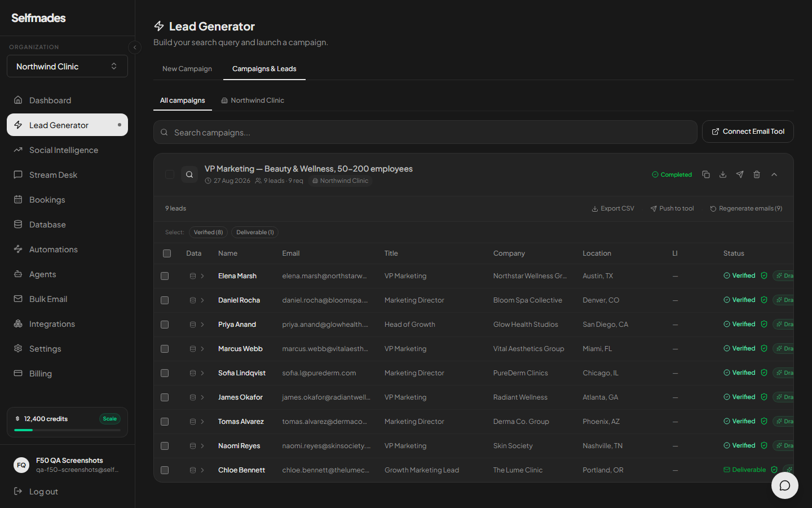Open the Northwind Clinic organization dropdown
Viewport: 812px width, 508px height.
(x=67, y=66)
